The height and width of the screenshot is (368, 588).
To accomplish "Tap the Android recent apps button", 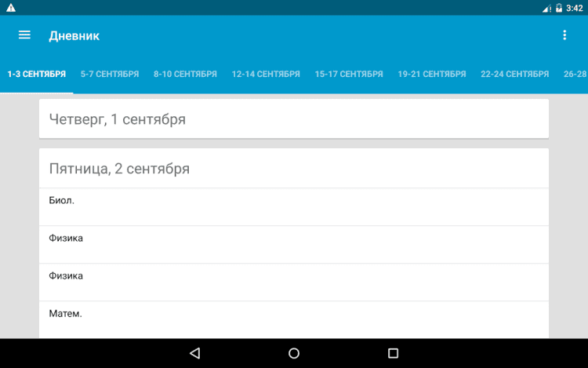I will [393, 353].
